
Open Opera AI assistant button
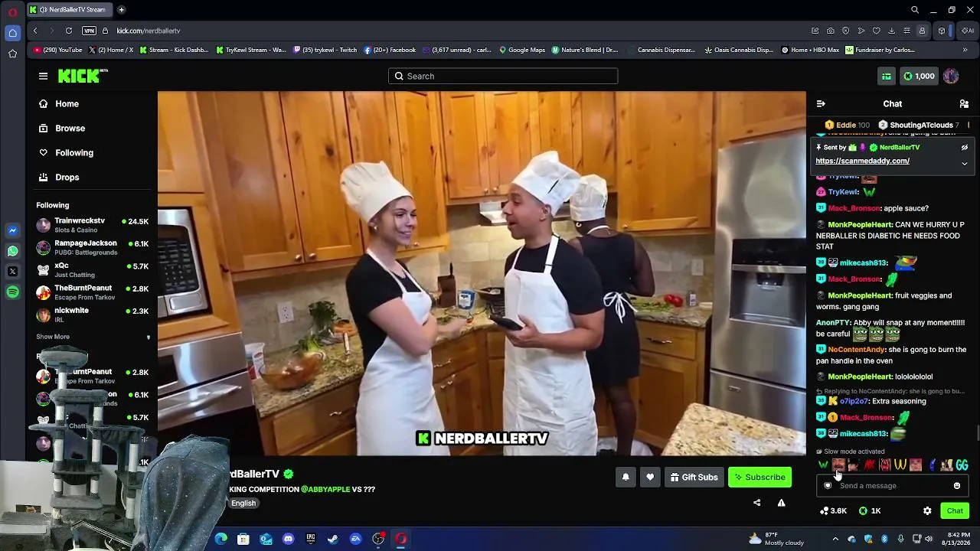969,31
